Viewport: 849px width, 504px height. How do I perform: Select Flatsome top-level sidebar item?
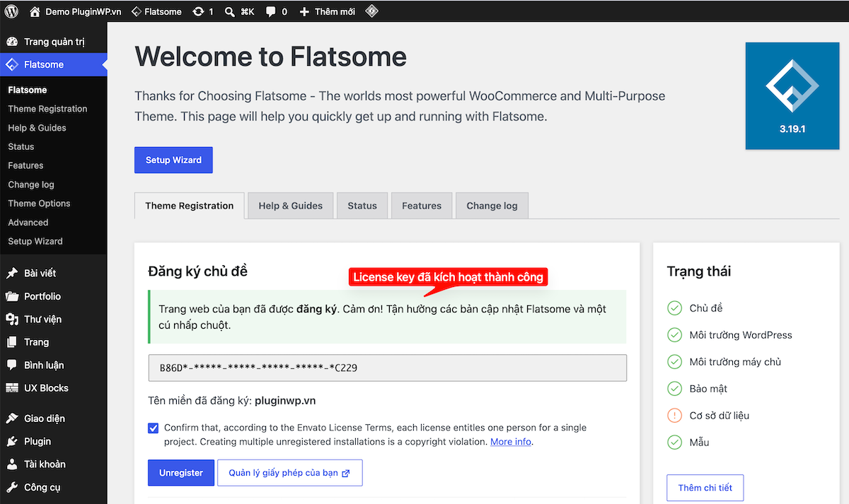[x=53, y=64]
